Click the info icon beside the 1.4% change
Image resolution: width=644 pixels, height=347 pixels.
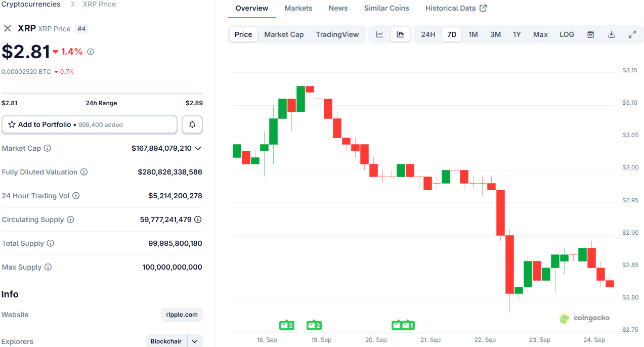tap(91, 52)
